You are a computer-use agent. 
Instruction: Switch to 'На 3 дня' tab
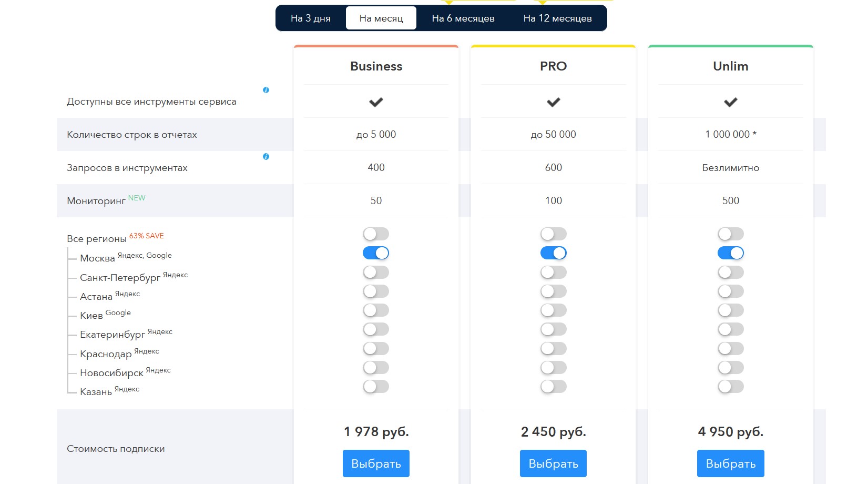click(x=311, y=18)
